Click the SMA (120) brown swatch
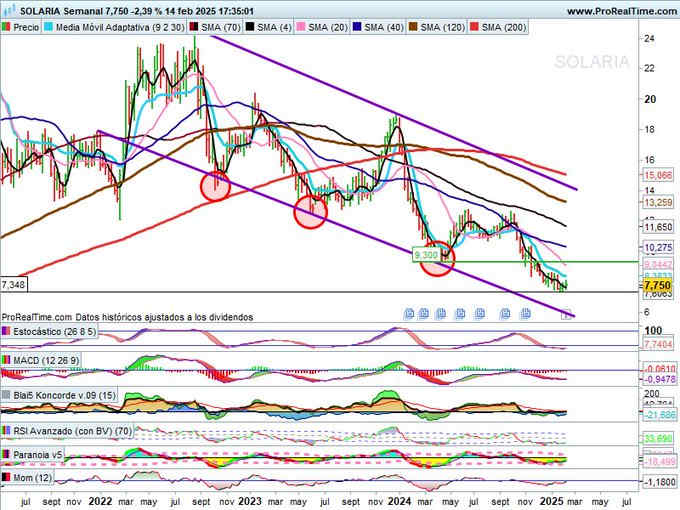This screenshot has width=680, height=510. pyautogui.click(x=413, y=27)
